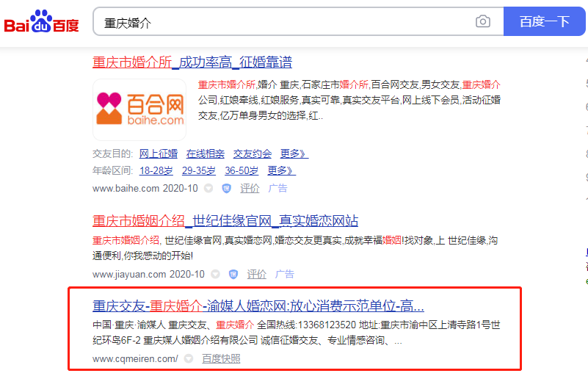Expand dropdown arrow beside www.cqmeiren.com

click(189, 359)
